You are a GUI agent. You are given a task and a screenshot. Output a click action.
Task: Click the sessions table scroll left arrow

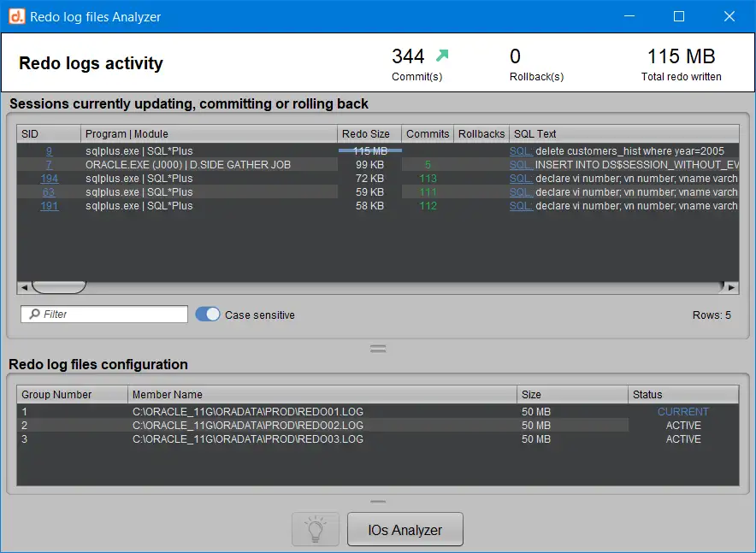(x=24, y=287)
